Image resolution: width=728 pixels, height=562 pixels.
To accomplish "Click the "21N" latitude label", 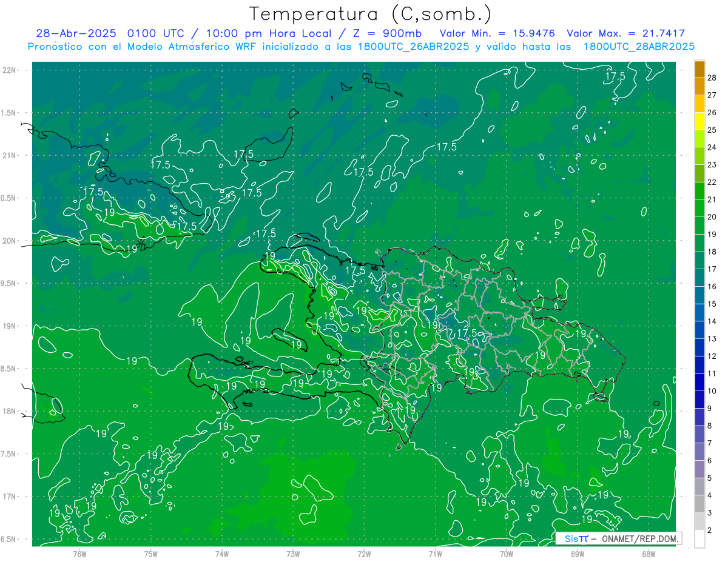I will coord(10,156).
